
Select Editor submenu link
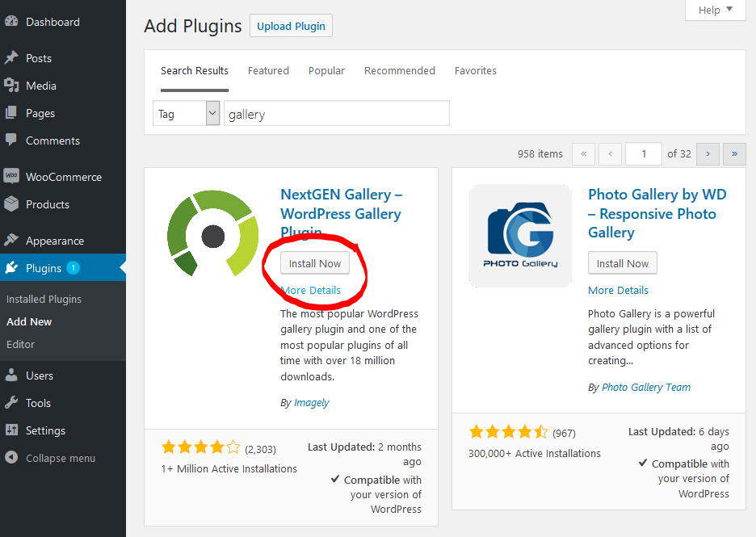click(x=20, y=344)
